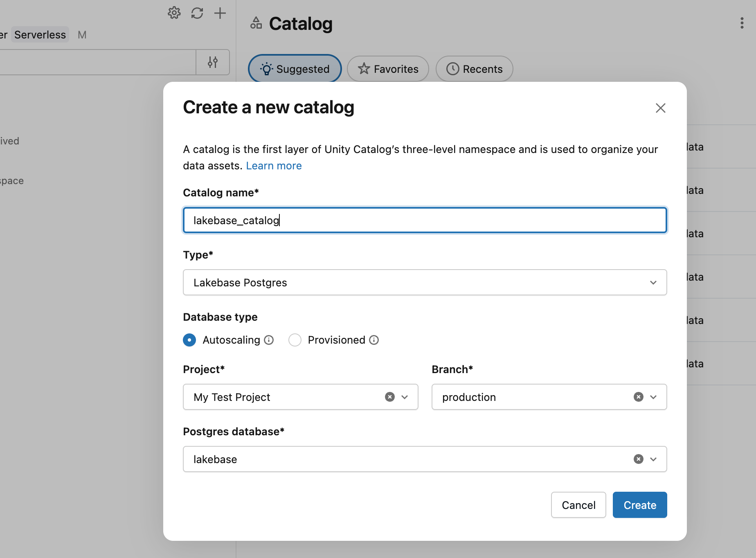The height and width of the screenshot is (558, 756).
Task: Open the Recents view
Action: click(x=474, y=69)
